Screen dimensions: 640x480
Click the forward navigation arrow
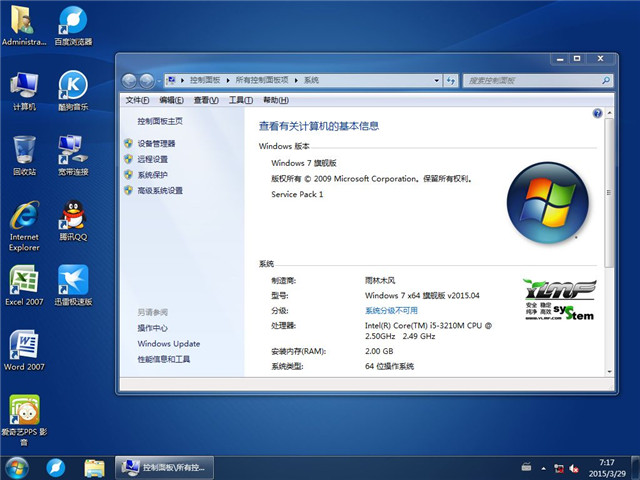pyautogui.click(x=147, y=81)
